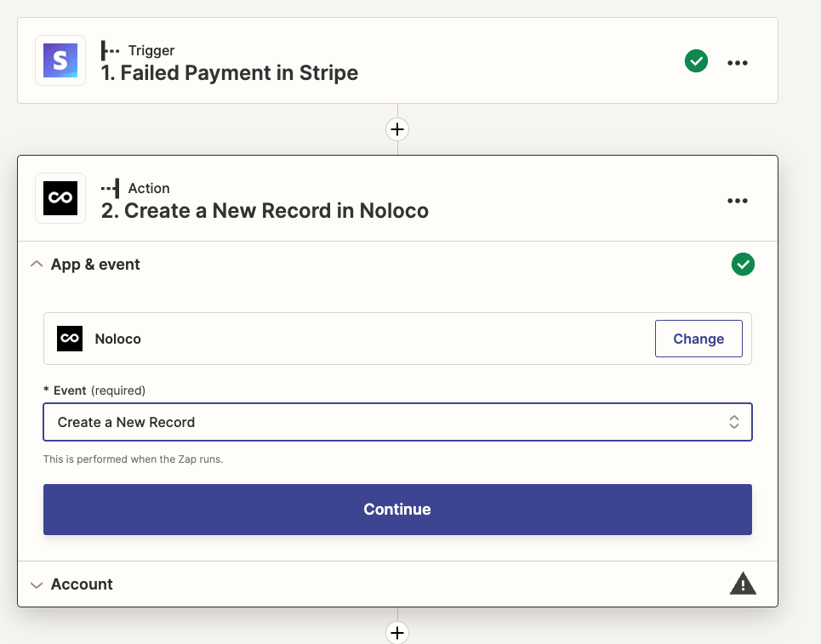Add a new step below the Noloco action
The width and height of the screenshot is (821, 644).
(x=397, y=632)
